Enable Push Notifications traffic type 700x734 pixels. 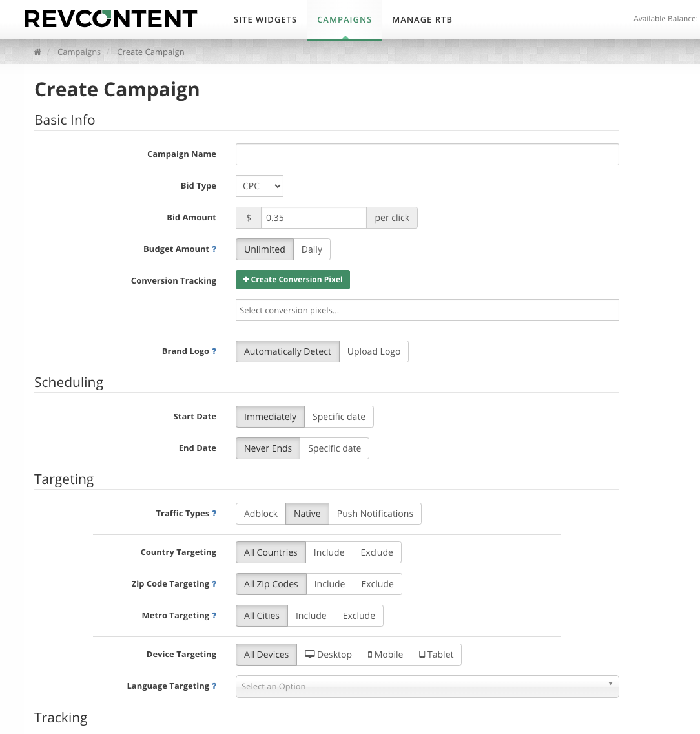375,514
